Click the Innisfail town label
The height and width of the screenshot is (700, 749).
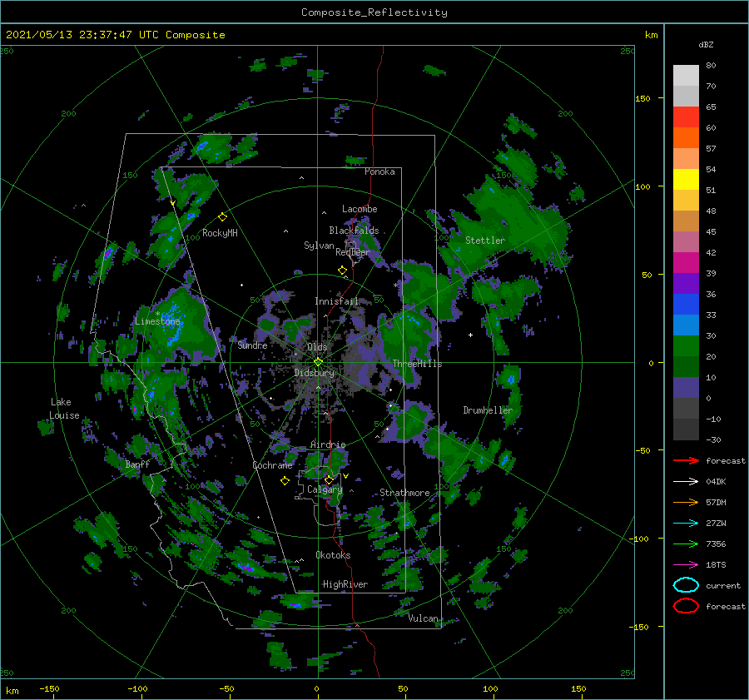(336, 301)
